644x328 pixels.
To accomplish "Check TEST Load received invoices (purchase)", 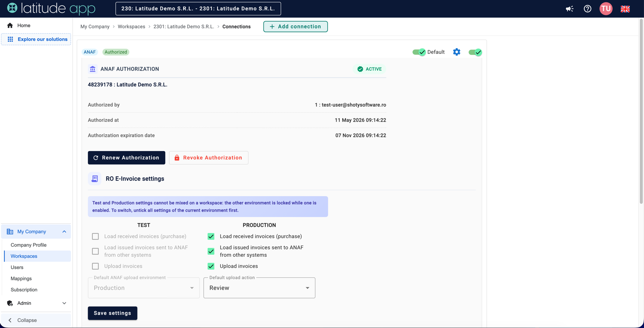I will (96, 236).
